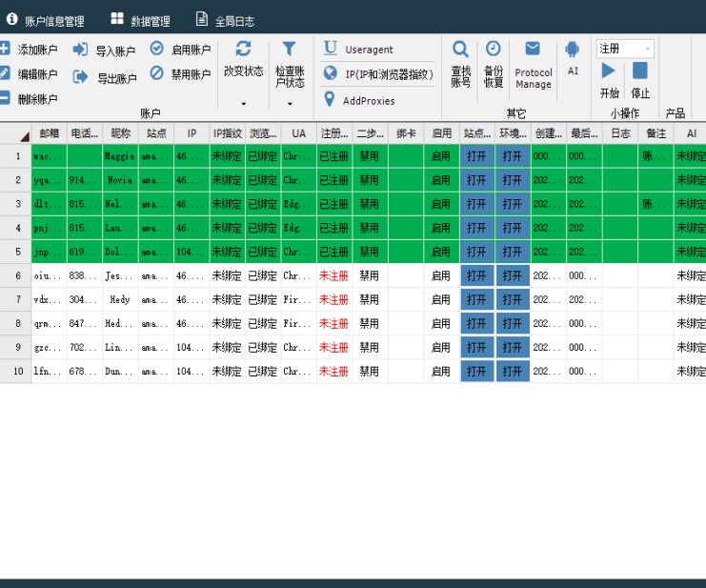This screenshot has width=706, height=588.
Task: Click the IP globe fingerprint icon
Action: (330, 73)
